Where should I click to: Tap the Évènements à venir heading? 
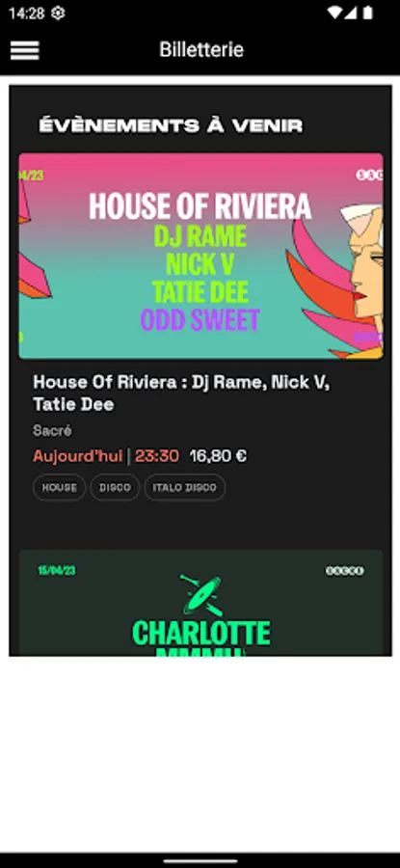171,125
